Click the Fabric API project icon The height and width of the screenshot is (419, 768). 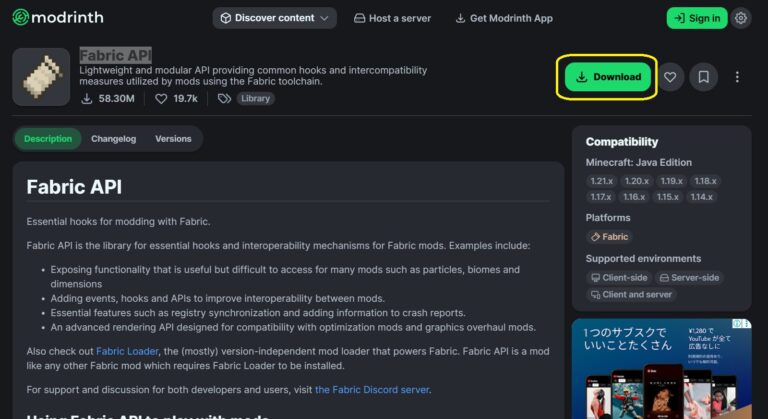click(x=41, y=76)
